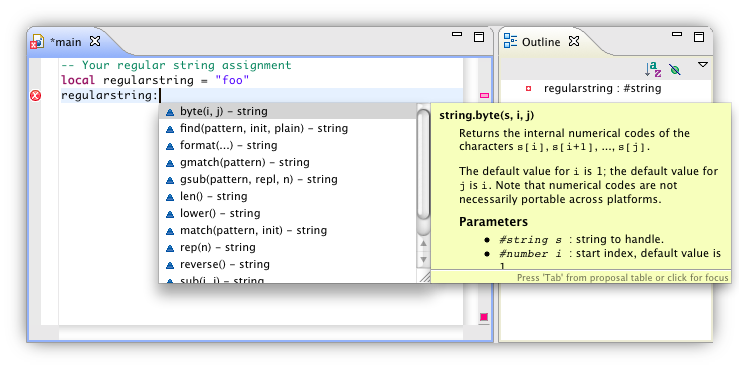Minimize the Outline pane
The width and height of the screenshot is (739, 369).
click(677, 34)
